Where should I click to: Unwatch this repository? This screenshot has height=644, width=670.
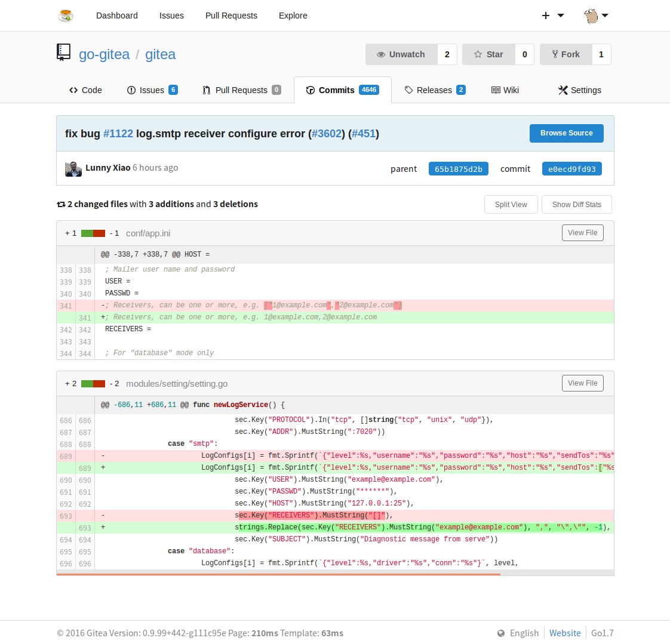pyautogui.click(x=401, y=54)
